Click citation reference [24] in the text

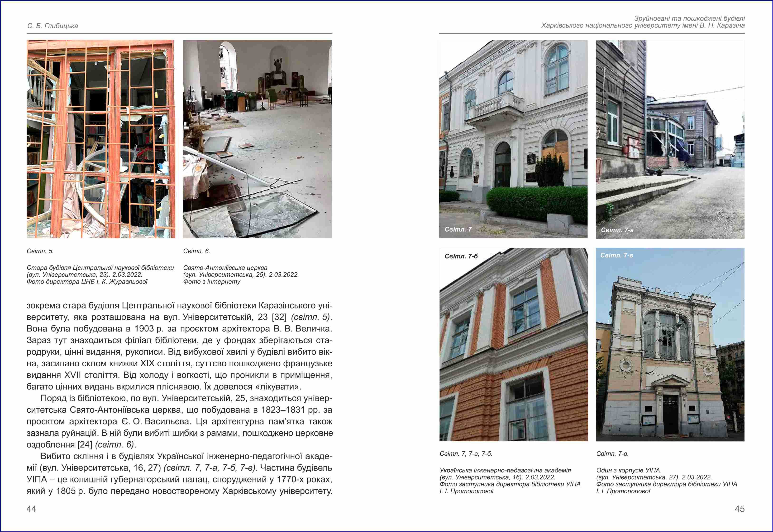click(x=85, y=445)
